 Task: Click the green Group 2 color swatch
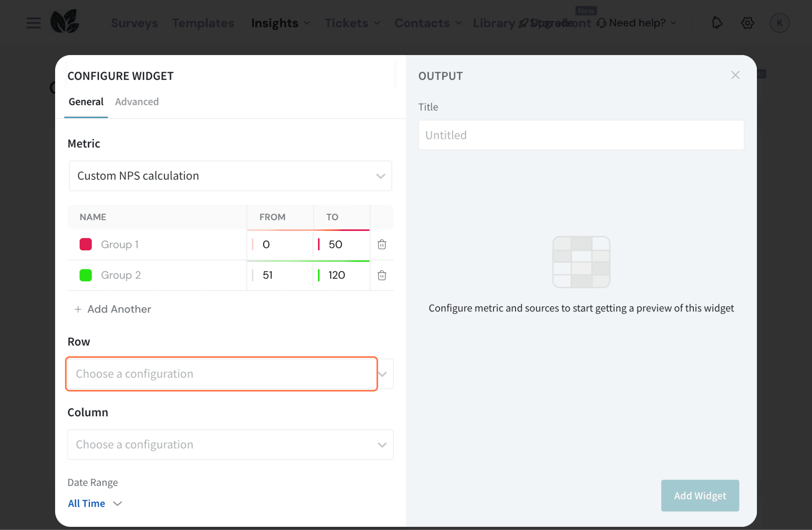tap(86, 275)
